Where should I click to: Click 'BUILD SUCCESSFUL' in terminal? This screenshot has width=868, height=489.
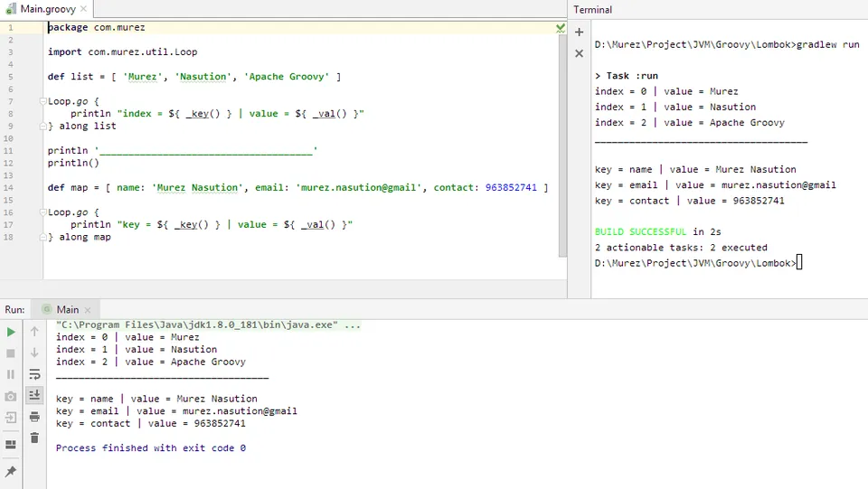[x=640, y=231]
